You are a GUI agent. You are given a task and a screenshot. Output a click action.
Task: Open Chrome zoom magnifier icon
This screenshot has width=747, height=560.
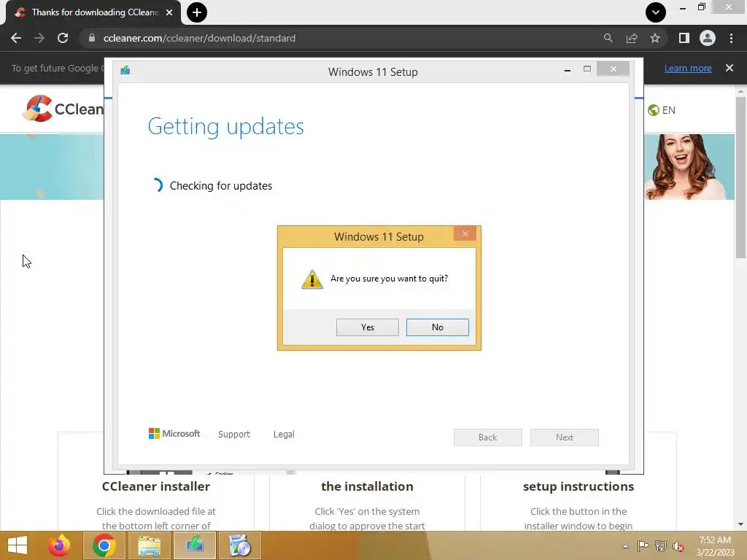[x=608, y=38]
